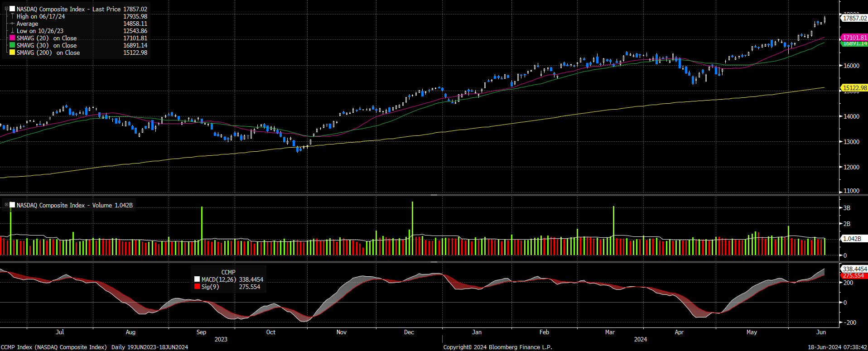868x351 pixels.
Task: Select the 'NASDAQ Composite Index - Last Price' legend label
Action: click(x=69, y=9)
